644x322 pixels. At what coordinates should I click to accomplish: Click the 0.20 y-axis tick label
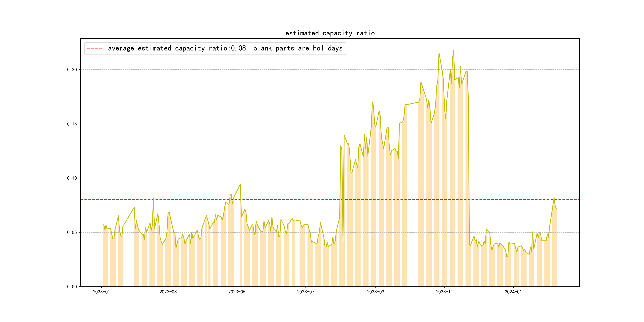pos(72,70)
